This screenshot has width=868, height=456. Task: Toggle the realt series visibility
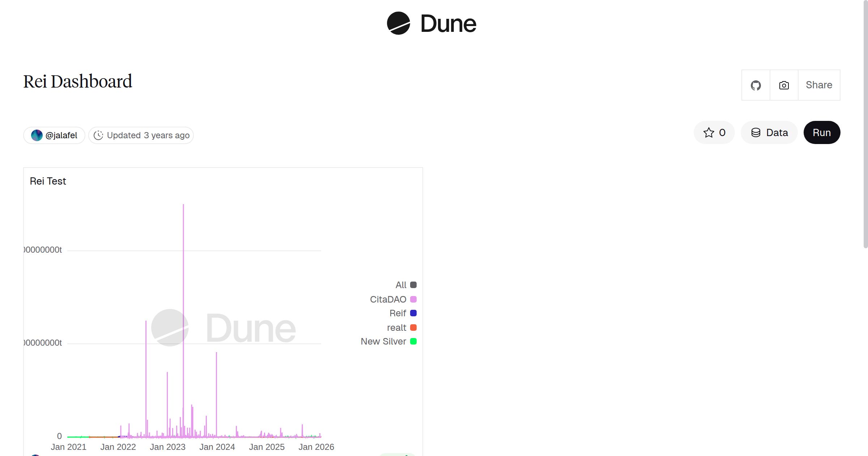click(x=397, y=327)
